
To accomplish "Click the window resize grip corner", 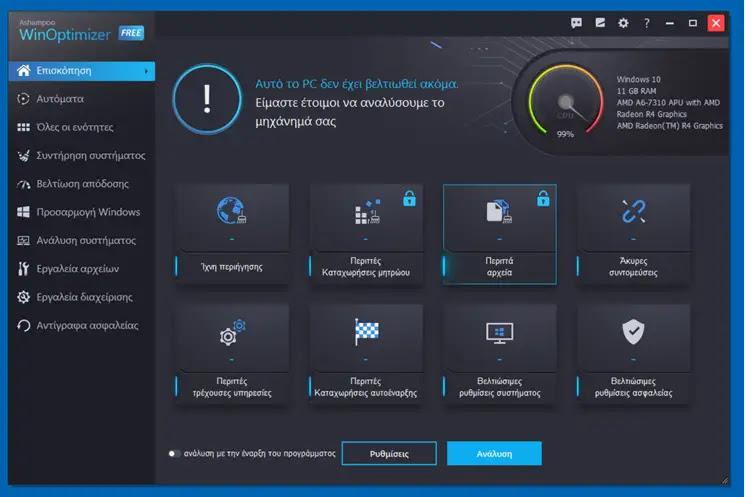I will (x=725, y=480).
